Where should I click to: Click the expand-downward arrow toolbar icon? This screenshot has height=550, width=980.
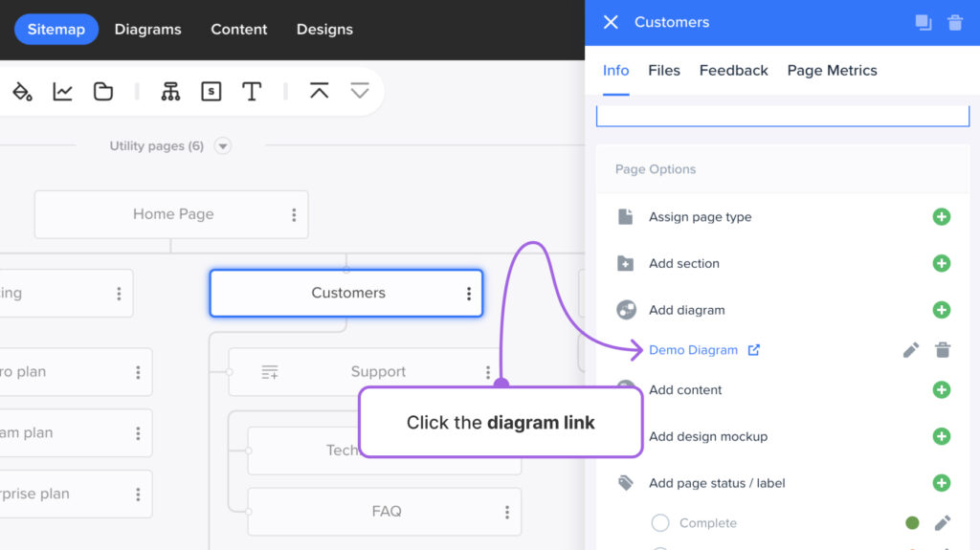coord(360,91)
